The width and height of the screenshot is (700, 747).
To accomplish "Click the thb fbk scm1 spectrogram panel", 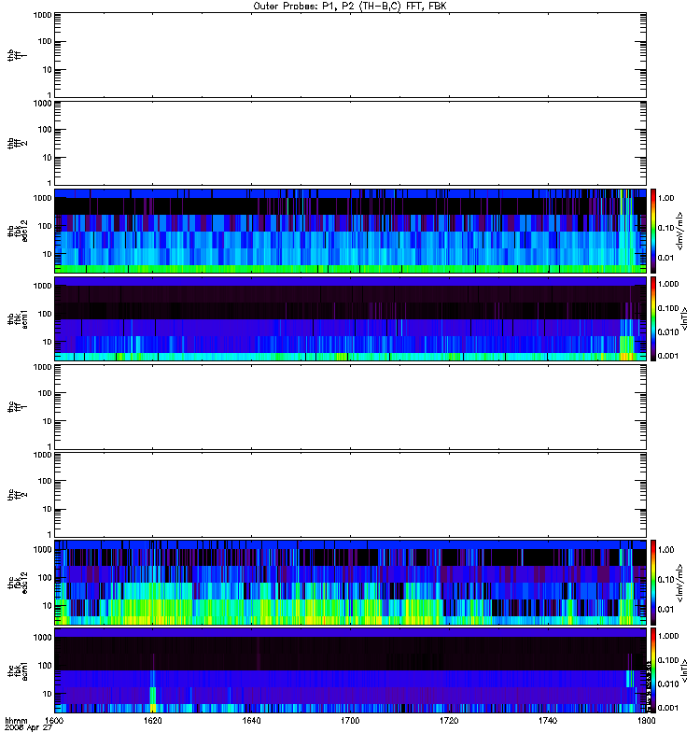I will pos(350,318).
